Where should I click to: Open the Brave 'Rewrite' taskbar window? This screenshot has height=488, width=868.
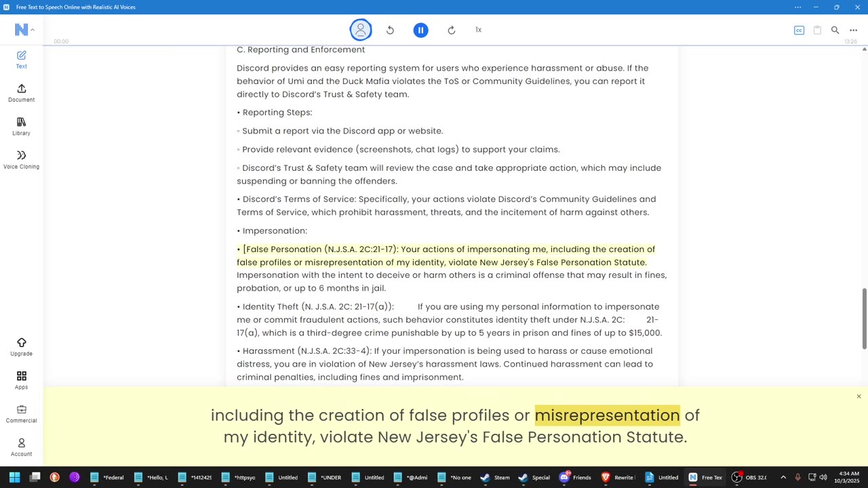point(617,477)
